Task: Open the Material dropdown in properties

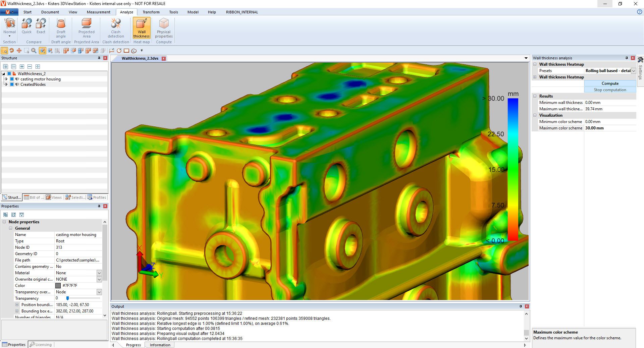Action: coord(99,273)
